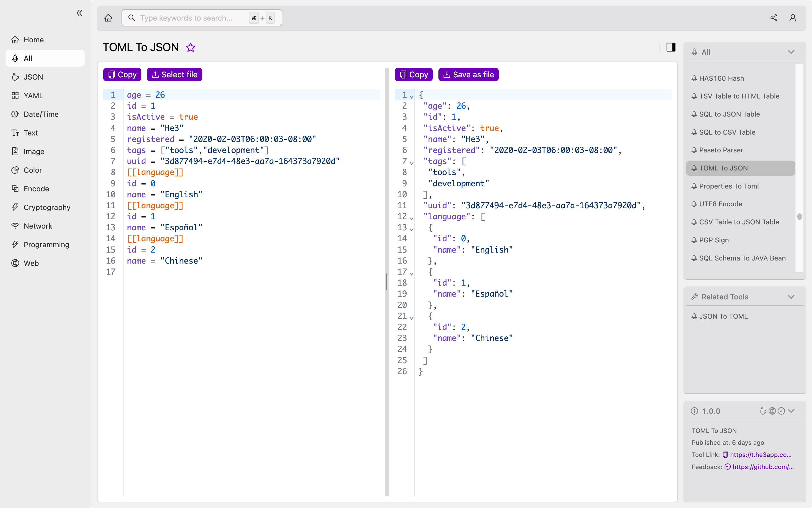
Task: Click the pane splitter handle between editors
Action: pos(387,282)
